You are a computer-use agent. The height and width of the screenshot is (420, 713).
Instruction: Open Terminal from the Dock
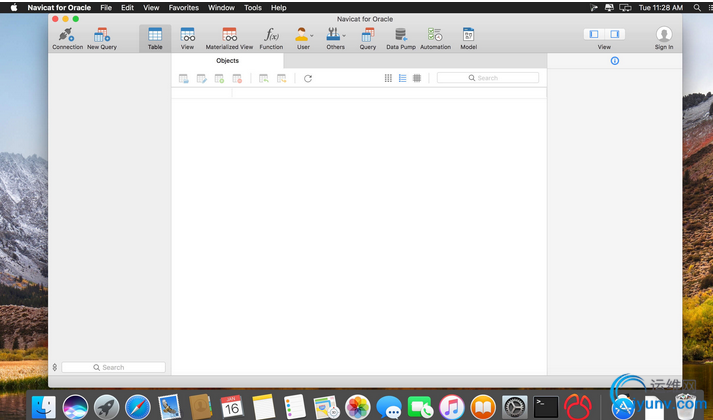coord(546,406)
